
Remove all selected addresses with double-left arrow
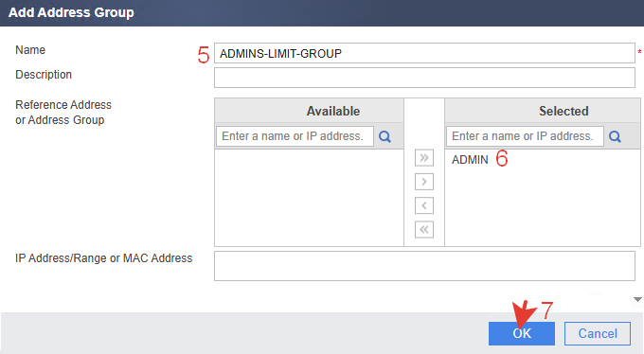[x=424, y=230]
